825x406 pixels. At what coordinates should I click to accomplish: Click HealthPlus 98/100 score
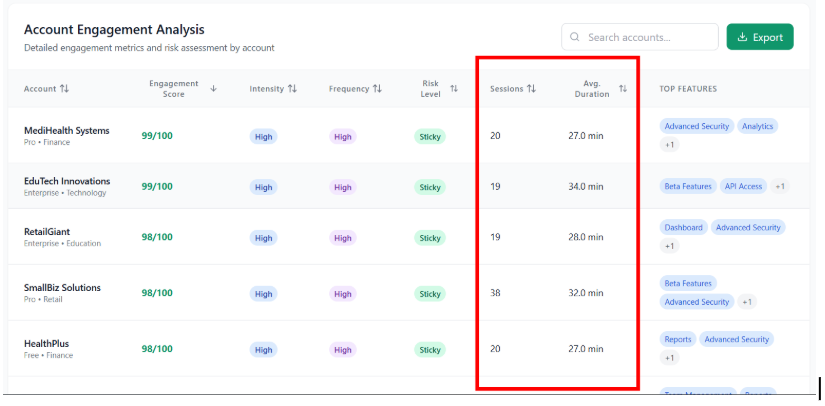click(x=157, y=349)
